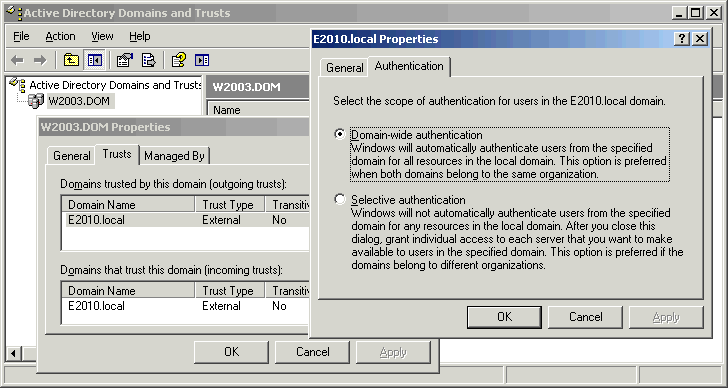Open the Help menu
The width and height of the screenshot is (728, 388).
click(x=140, y=36)
